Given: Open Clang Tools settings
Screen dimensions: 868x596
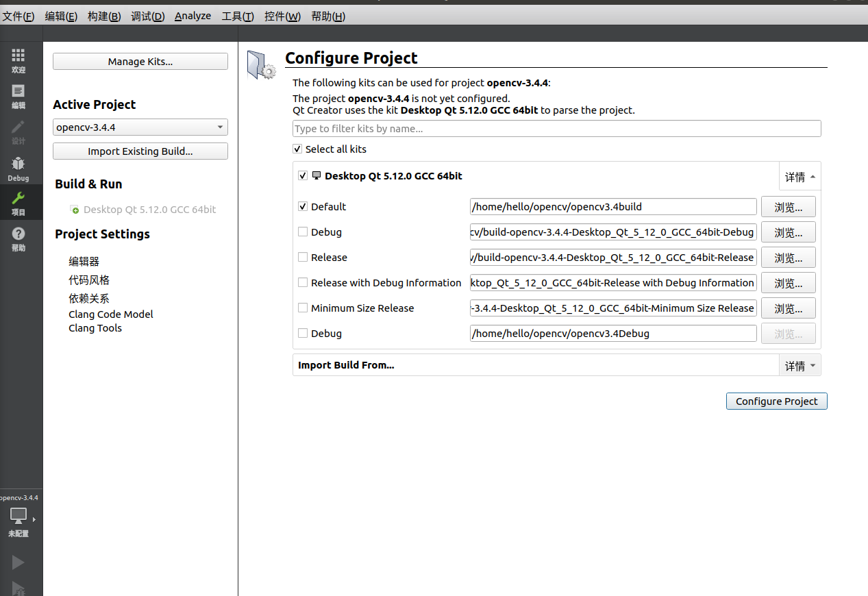Looking at the screenshot, I should pyautogui.click(x=95, y=327).
